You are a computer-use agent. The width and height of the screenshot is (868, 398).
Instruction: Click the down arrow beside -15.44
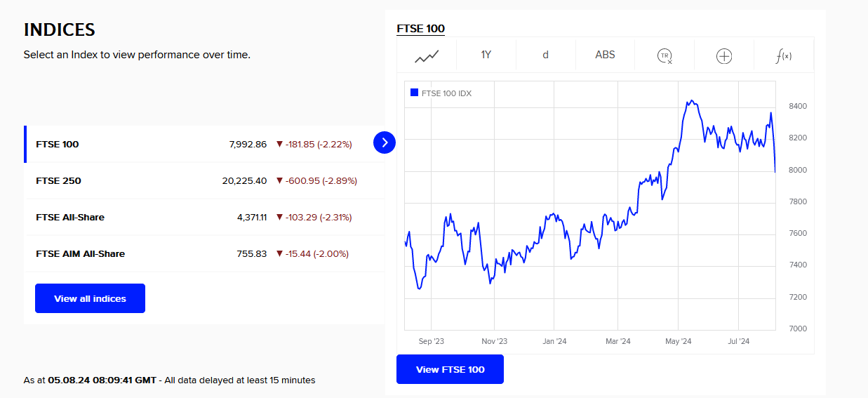click(x=279, y=253)
